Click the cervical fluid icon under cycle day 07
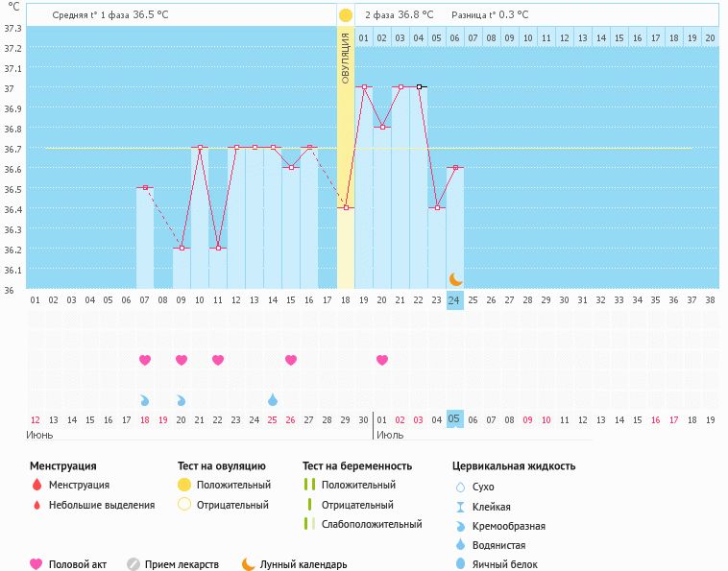 click(145, 399)
